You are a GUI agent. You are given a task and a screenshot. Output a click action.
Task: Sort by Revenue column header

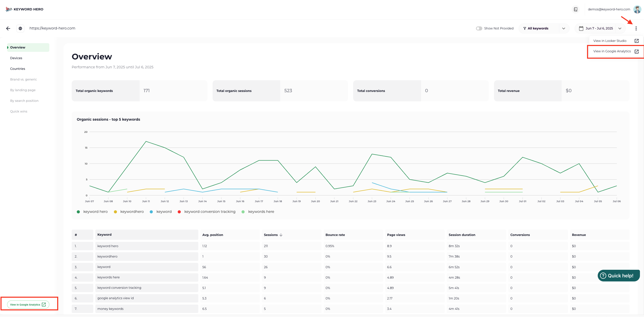coord(600,235)
